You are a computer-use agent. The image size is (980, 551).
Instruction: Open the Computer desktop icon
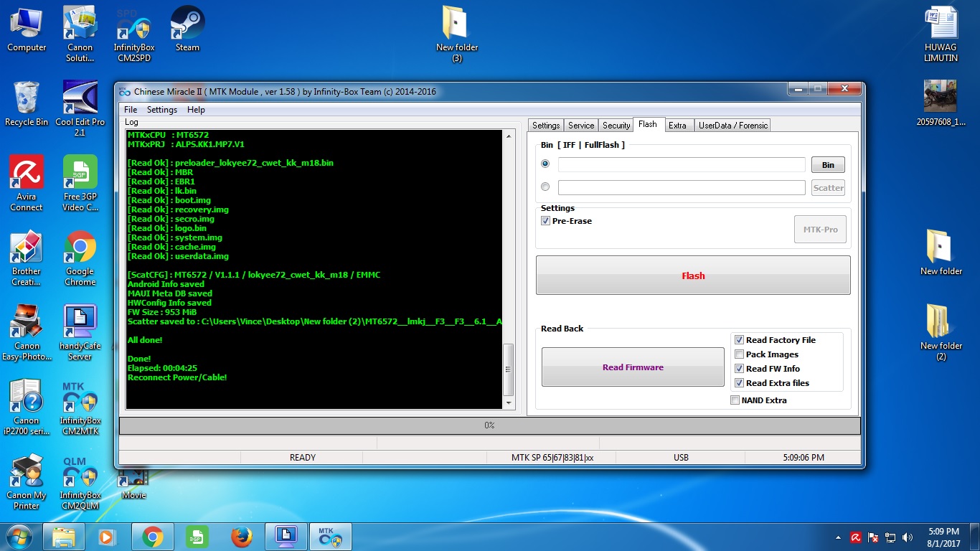click(x=27, y=29)
